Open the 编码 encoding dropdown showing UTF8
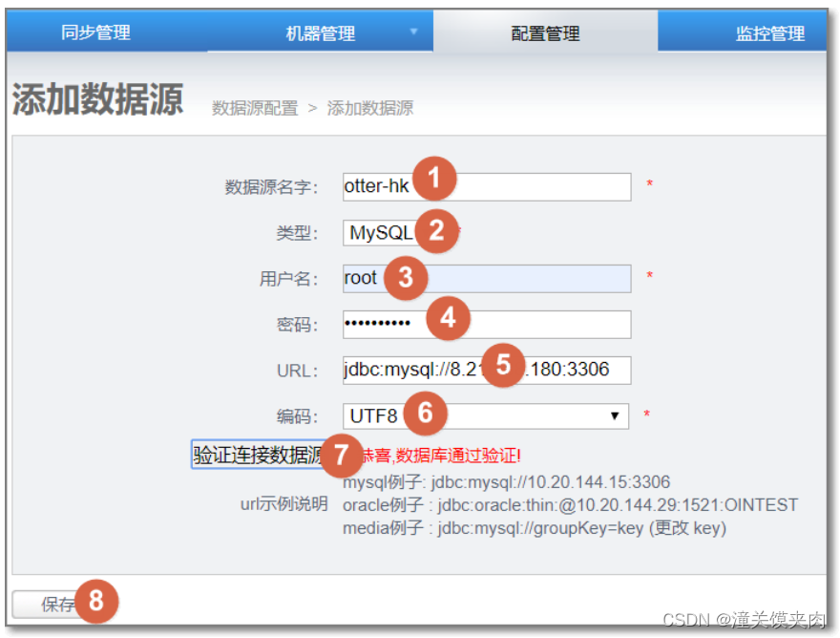The image size is (840, 638). [616, 414]
